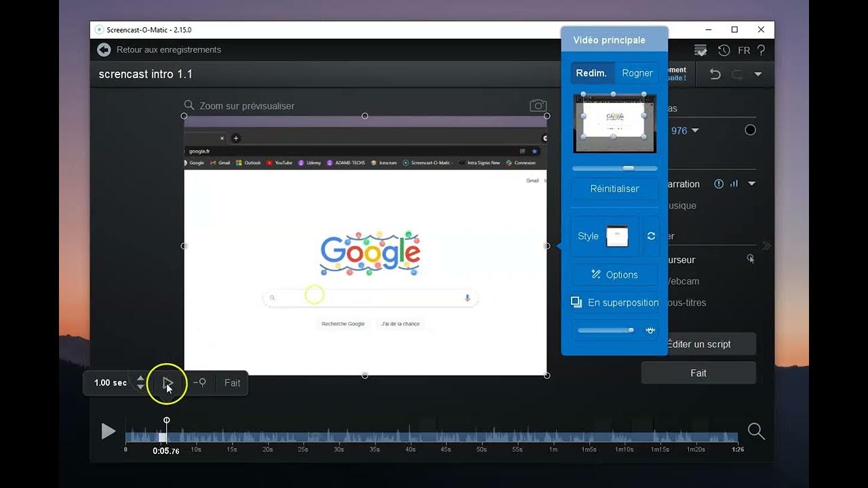The height and width of the screenshot is (488, 868).
Task: Open the Retour aux enregistrements link
Action: tap(169, 49)
